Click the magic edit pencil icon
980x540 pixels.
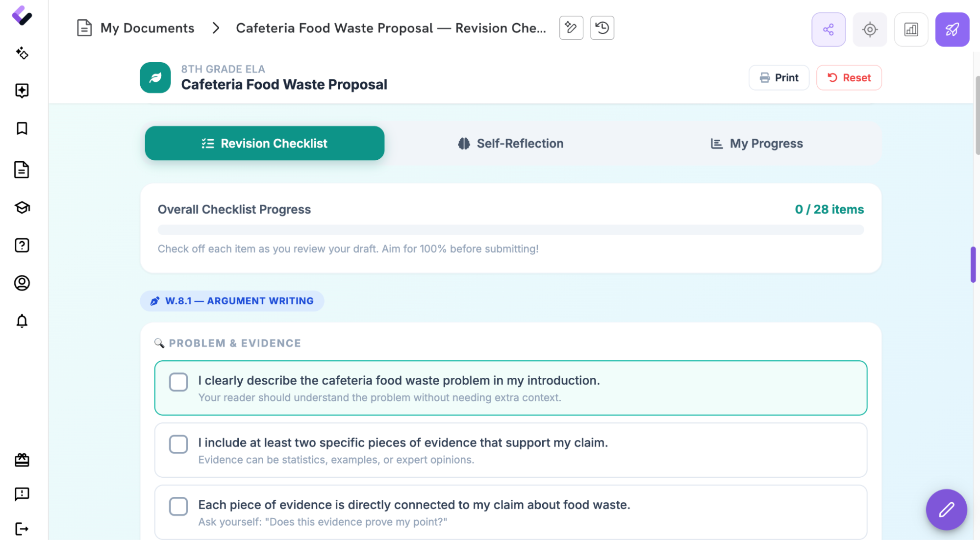(x=571, y=28)
